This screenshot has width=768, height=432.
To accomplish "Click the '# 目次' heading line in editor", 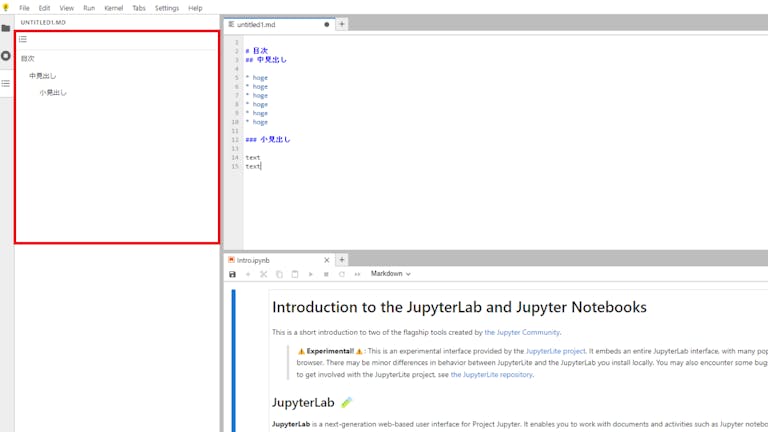I will click(x=257, y=51).
